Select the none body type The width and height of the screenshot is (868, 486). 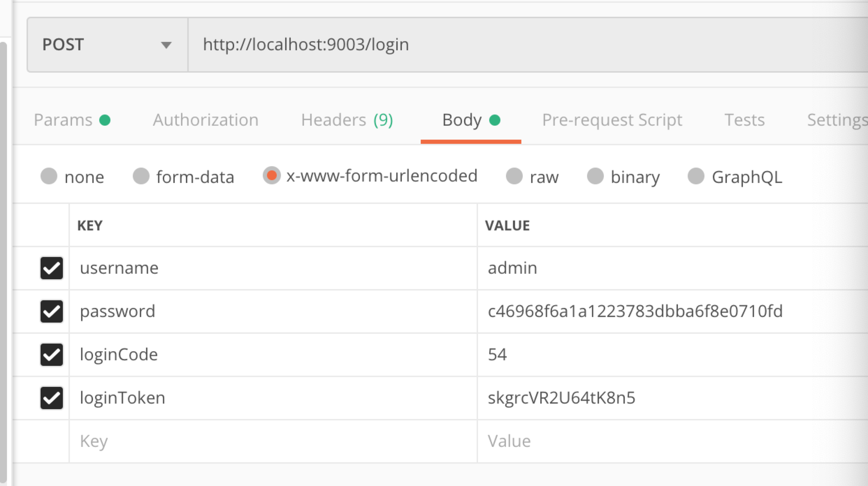pos(49,176)
